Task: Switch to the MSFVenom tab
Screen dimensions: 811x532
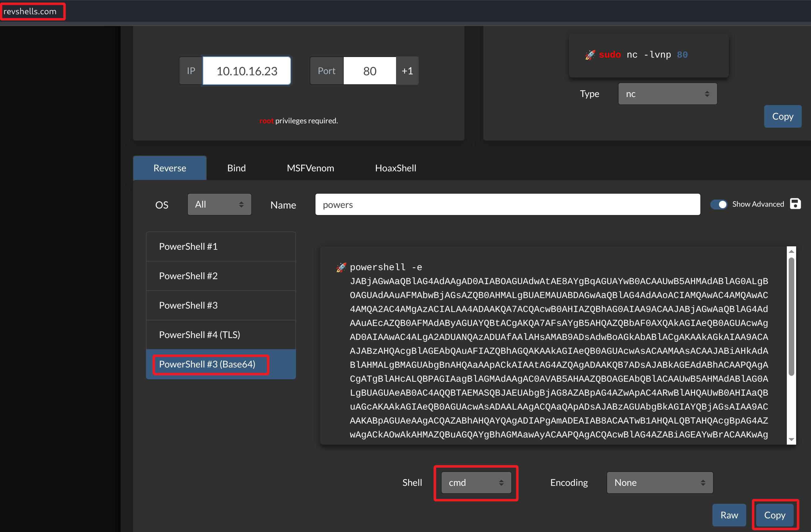Action: point(310,168)
